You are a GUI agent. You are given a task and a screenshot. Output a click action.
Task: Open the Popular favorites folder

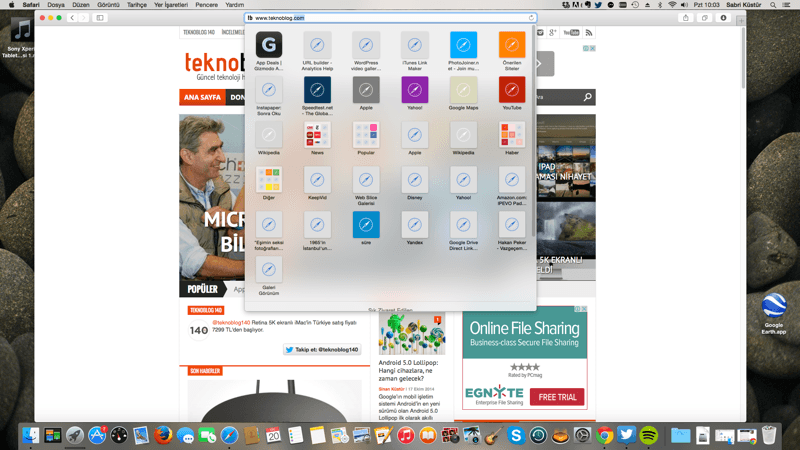coord(366,135)
